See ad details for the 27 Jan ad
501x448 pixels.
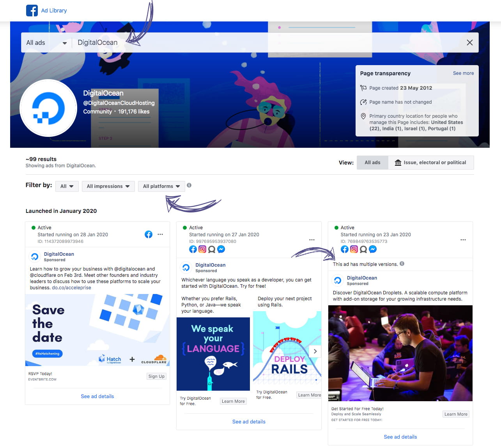249,421
